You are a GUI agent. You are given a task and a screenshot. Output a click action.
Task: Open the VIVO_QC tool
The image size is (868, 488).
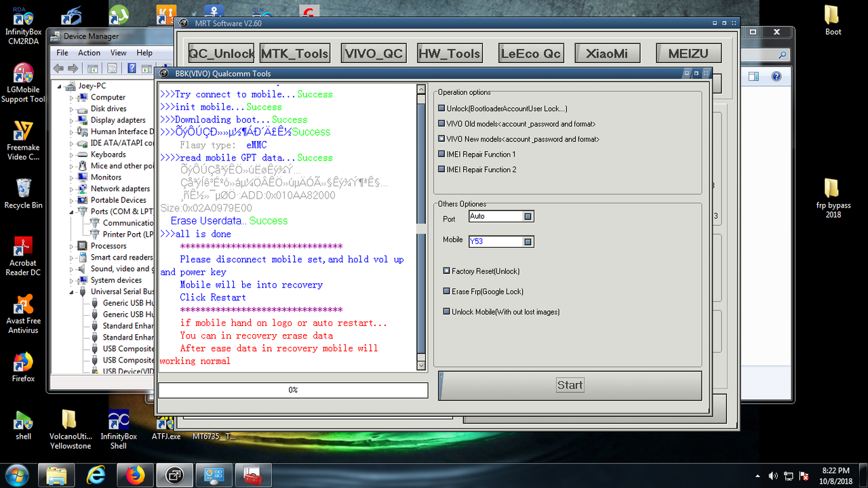click(x=374, y=54)
